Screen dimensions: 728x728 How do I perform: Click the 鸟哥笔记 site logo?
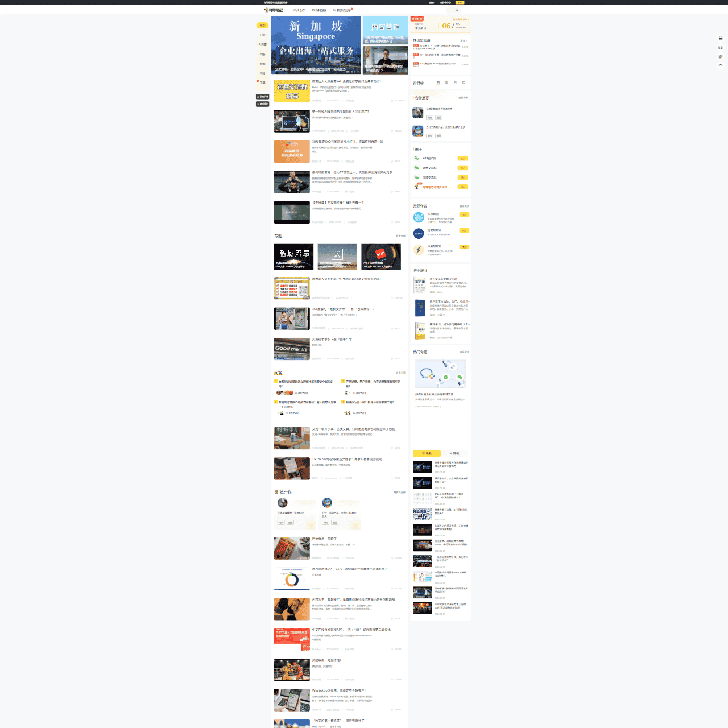tap(274, 10)
